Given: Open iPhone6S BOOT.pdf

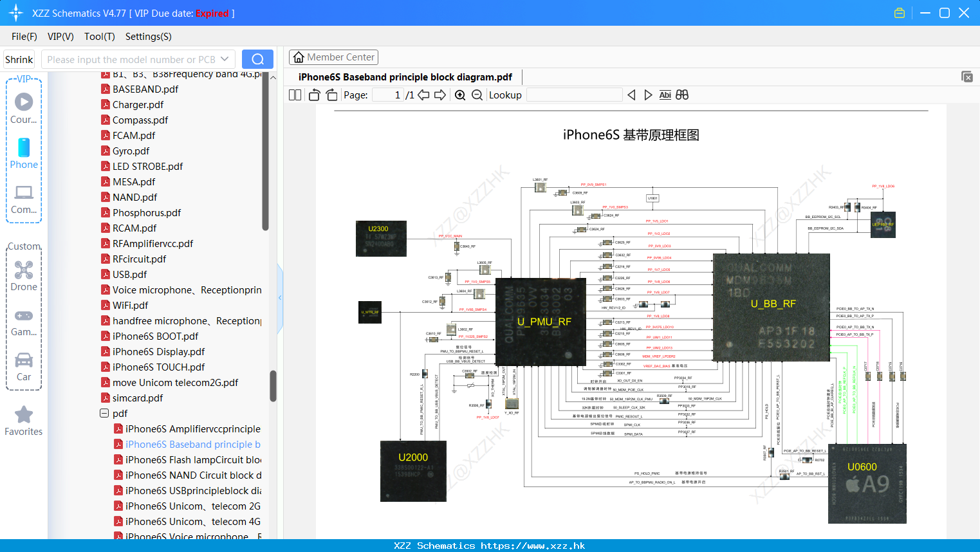Looking at the screenshot, I should (x=155, y=336).
